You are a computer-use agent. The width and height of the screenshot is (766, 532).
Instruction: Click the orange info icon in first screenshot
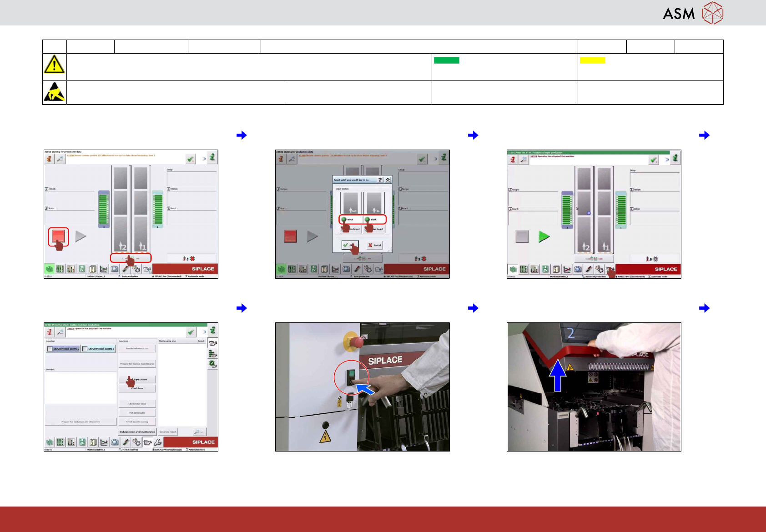50,159
